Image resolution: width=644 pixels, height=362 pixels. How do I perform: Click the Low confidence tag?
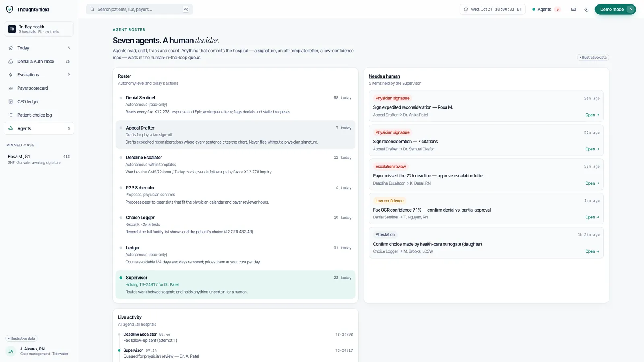(x=389, y=201)
